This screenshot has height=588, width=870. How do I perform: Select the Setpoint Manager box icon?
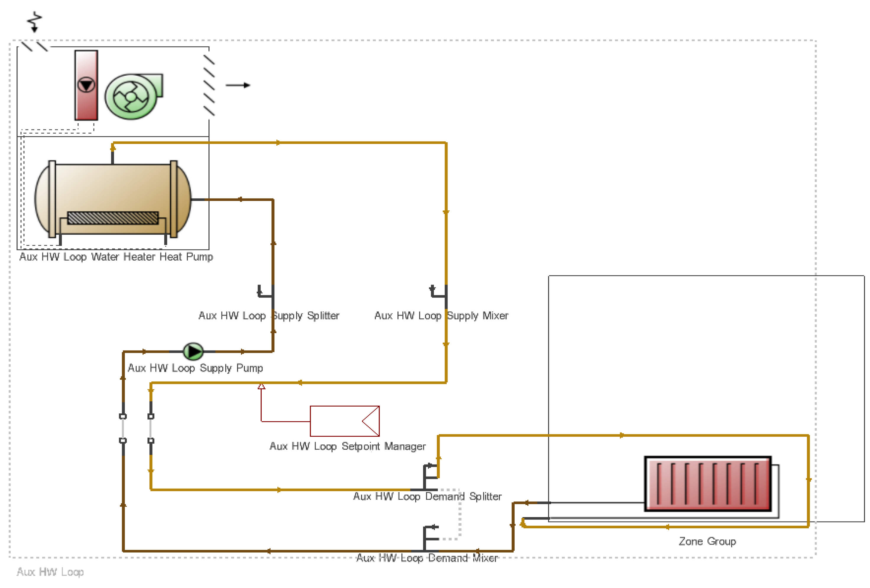[344, 421]
